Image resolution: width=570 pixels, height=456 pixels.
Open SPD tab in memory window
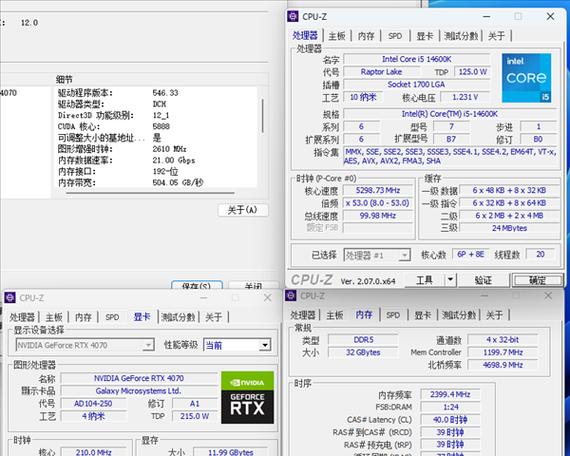coord(393,315)
